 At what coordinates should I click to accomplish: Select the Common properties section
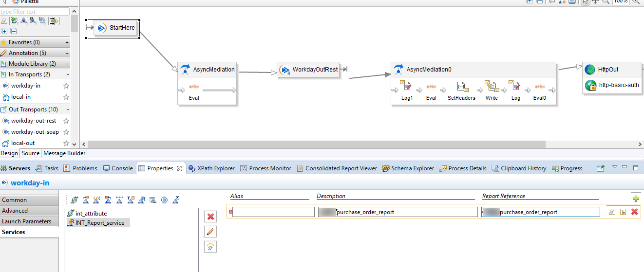[x=29, y=200]
